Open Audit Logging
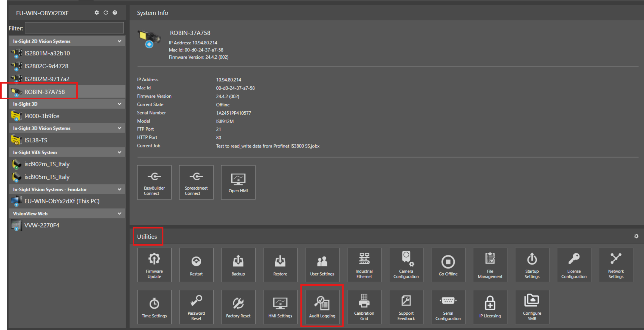644x330 pixels. tap(322, 307)
